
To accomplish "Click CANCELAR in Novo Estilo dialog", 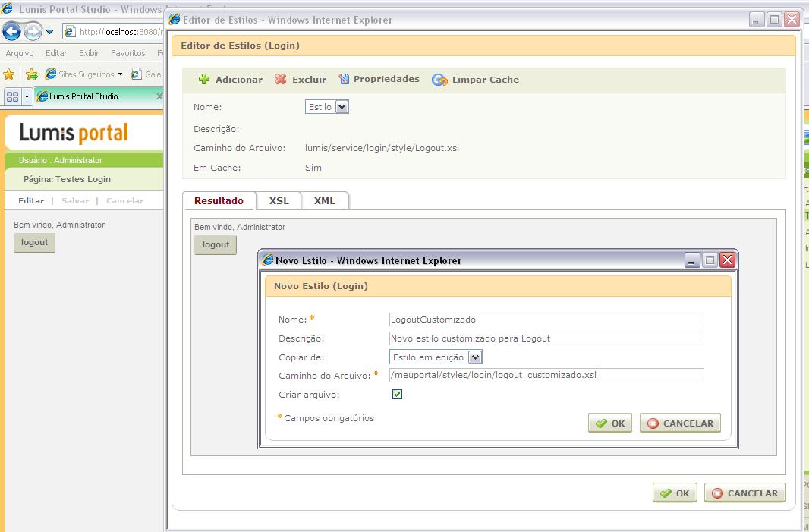I will 680,423.
